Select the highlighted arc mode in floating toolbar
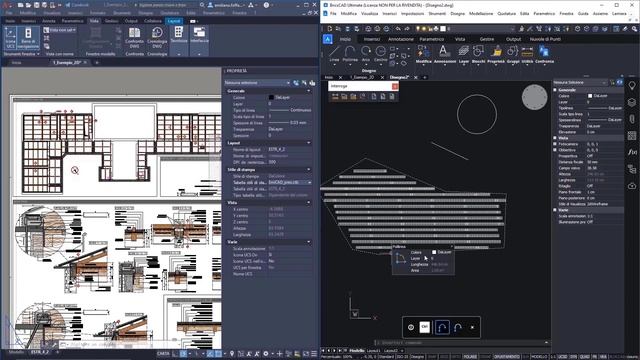This screenshot has height=360, width=640. pyautogui.click(x=442, y=327)
